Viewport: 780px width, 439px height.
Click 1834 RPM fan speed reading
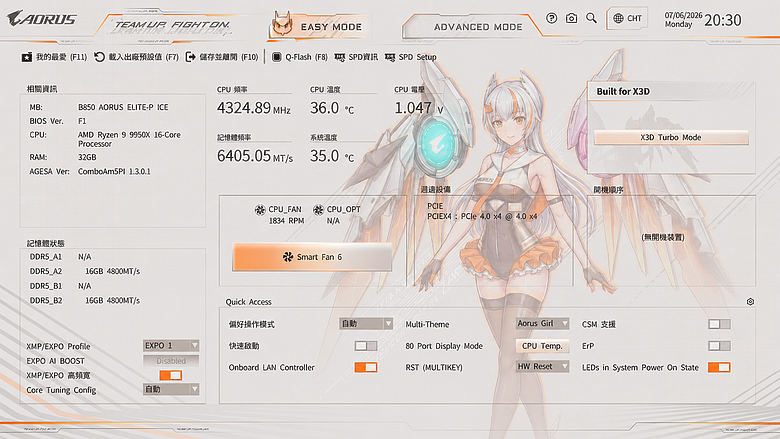[x=286, y=221]
